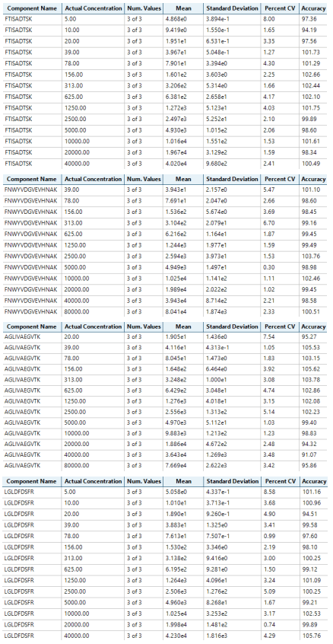Image resolution: width=333 pixels, height=644 pixels.
Task: Select FTISADTSK 40000.00 accuracy cell 100.49
Action: pyautogui.click(x=313, y=164)
